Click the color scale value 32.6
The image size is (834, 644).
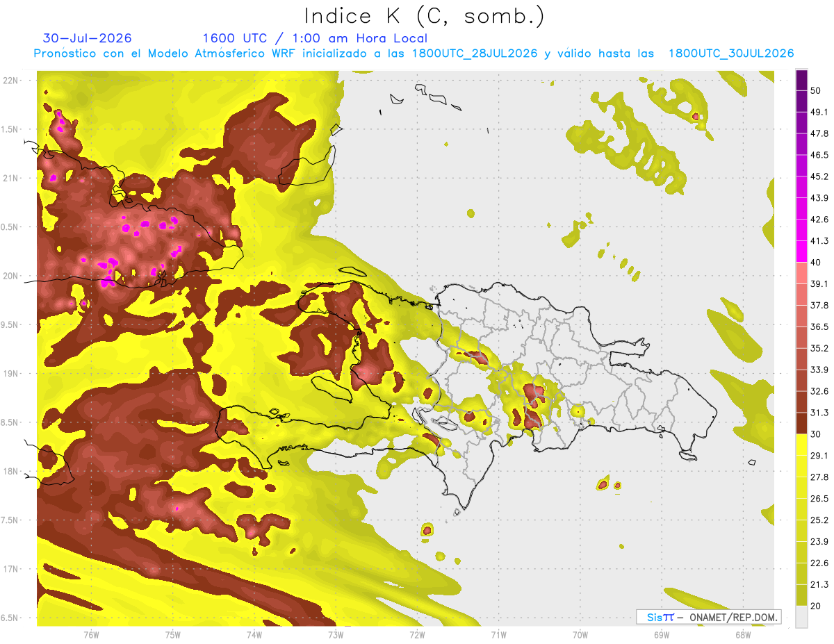tap(819, 391)
